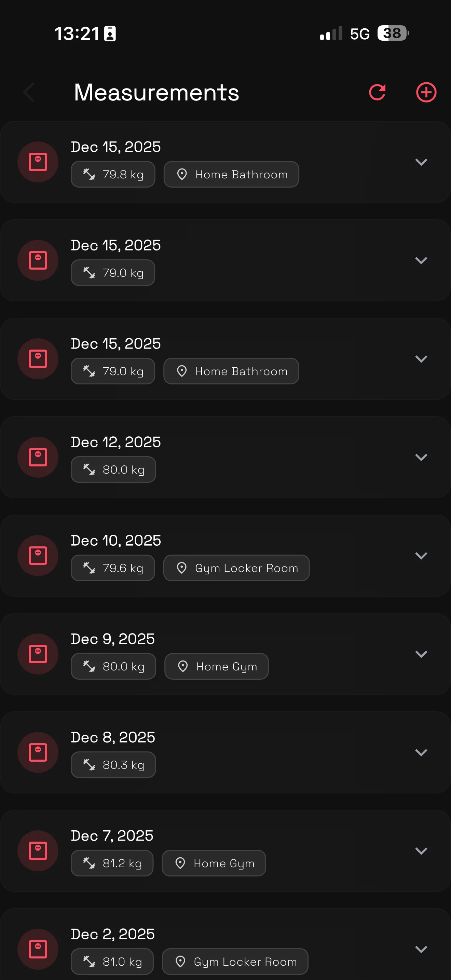Tap the Gym Locker Room tag on Dec 10

(x=236, y=568)
